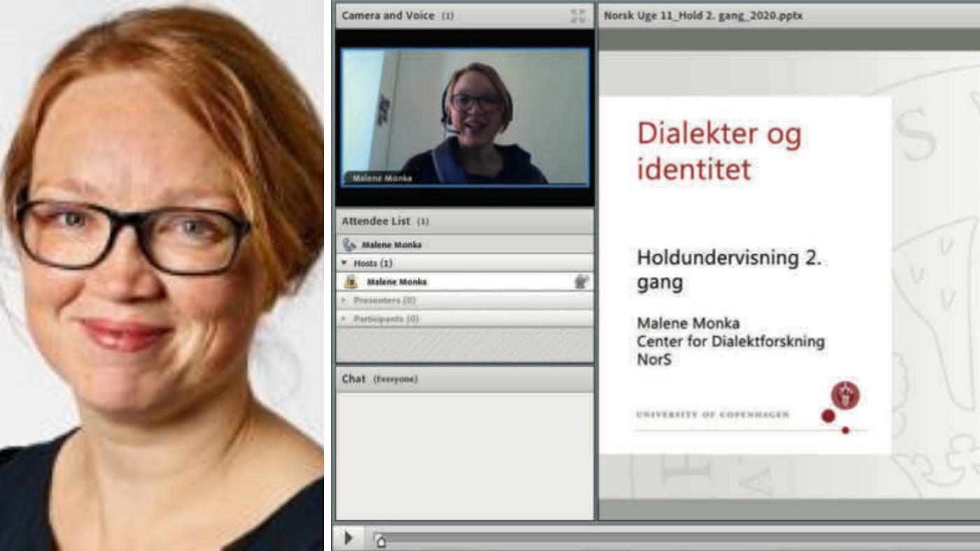Click the webcam status icon in host row
Screen dimensions: 980x551
(580, 281)
